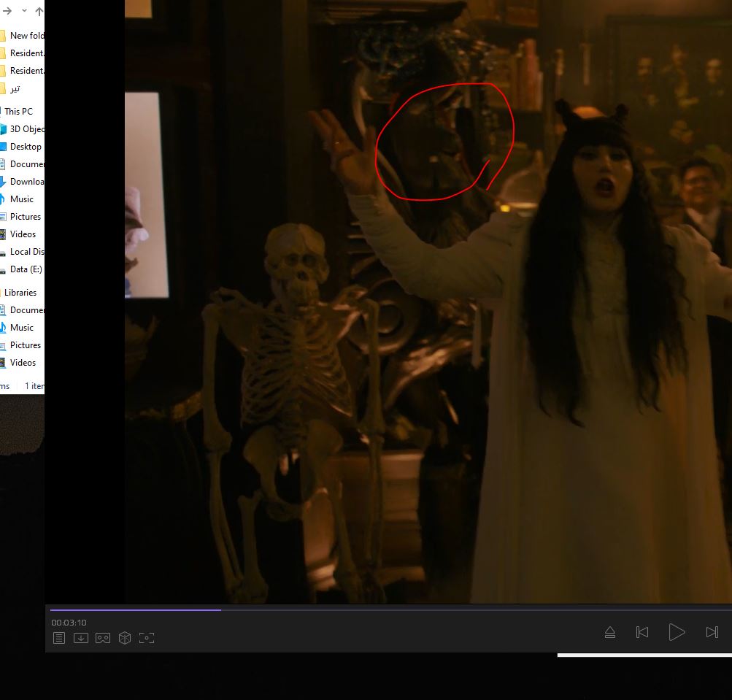Click the Explorer forward arrow

point(7,11)
